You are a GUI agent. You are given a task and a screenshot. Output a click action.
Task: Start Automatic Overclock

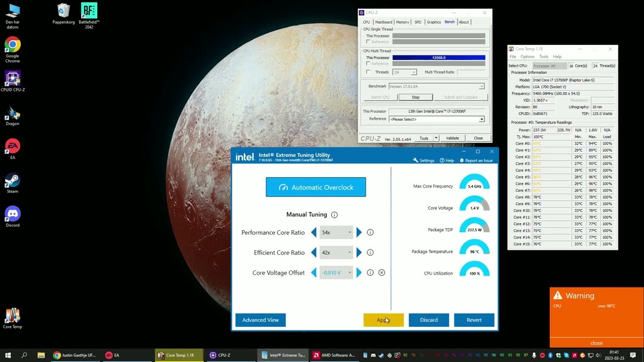tap(316, 187)
